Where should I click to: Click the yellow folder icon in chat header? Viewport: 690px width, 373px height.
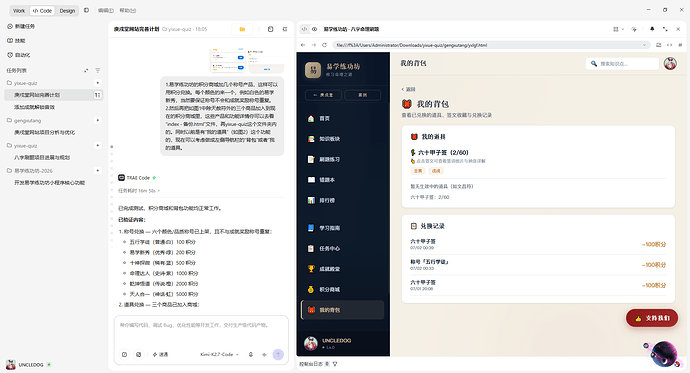click(x=242, y=29)
